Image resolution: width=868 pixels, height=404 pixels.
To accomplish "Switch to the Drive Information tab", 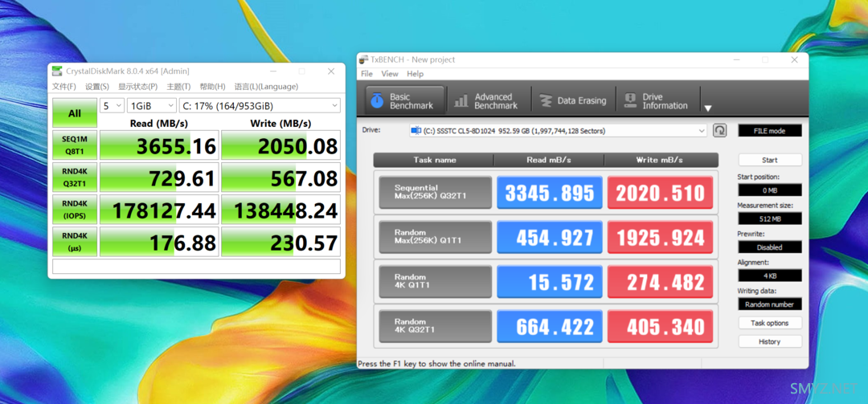I will [657, 100].
